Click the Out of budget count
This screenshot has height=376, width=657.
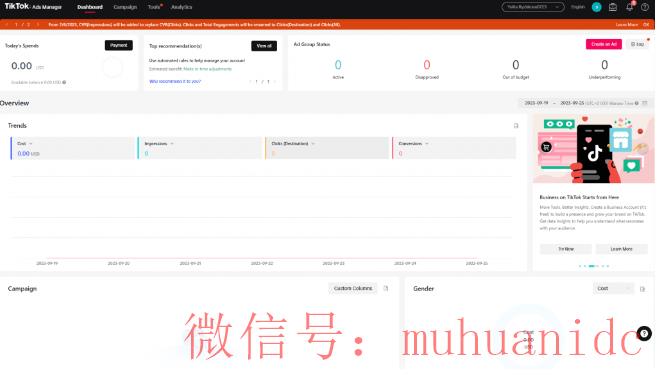point(516,65)
